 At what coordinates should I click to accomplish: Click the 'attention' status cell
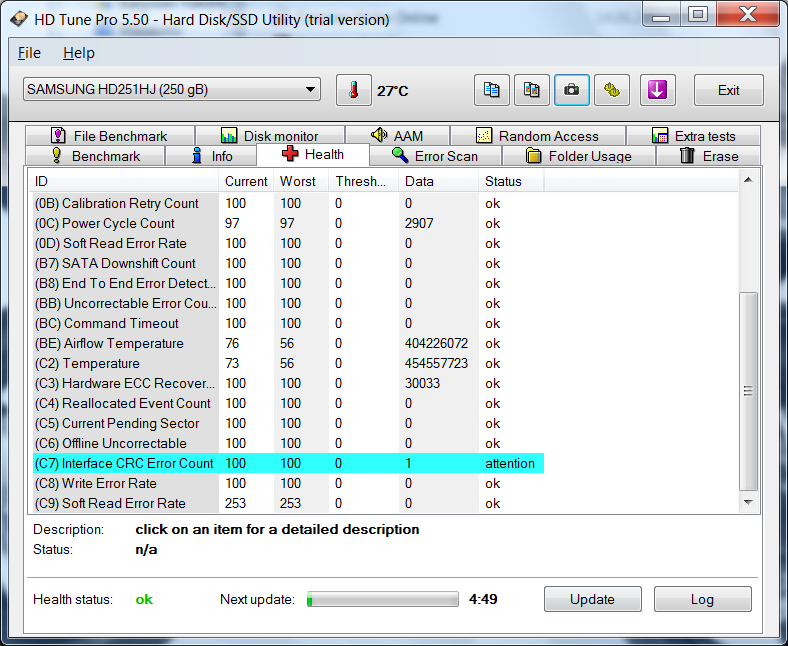(x=510, y=464)
